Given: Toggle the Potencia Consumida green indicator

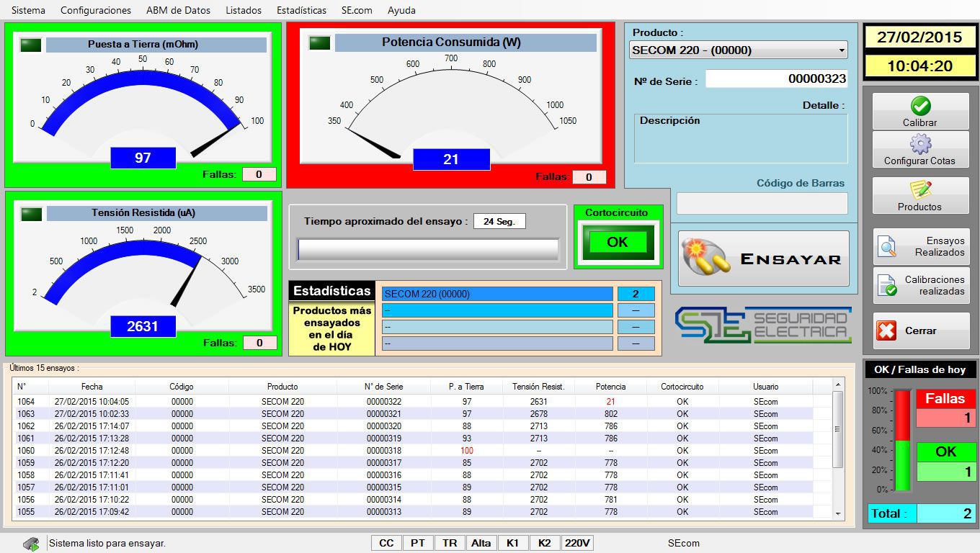Looking at the screenshot, I should click(319, 43).
